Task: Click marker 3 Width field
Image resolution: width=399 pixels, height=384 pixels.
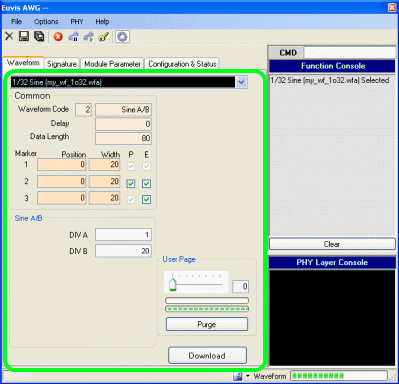Action: [x=104, y=198]
